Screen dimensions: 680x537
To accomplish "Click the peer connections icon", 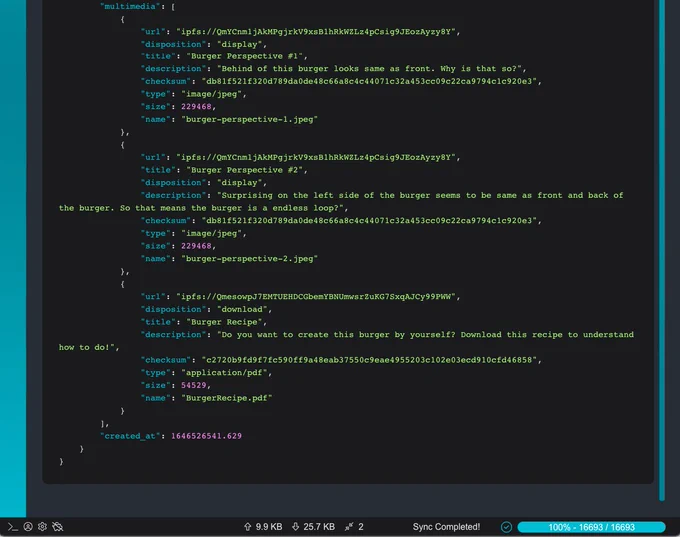I will [349, 527].
